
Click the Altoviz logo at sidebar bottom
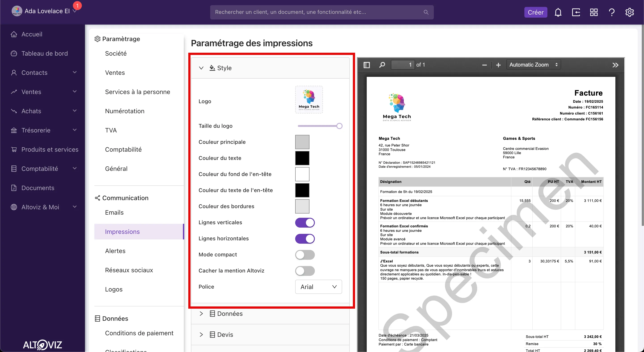tap(42, 345)
